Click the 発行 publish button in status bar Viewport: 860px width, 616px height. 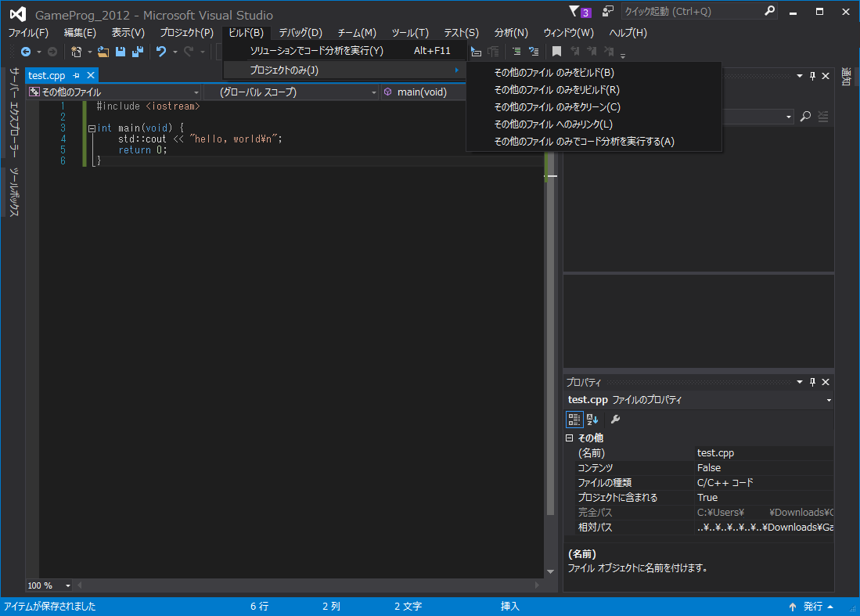811,606
